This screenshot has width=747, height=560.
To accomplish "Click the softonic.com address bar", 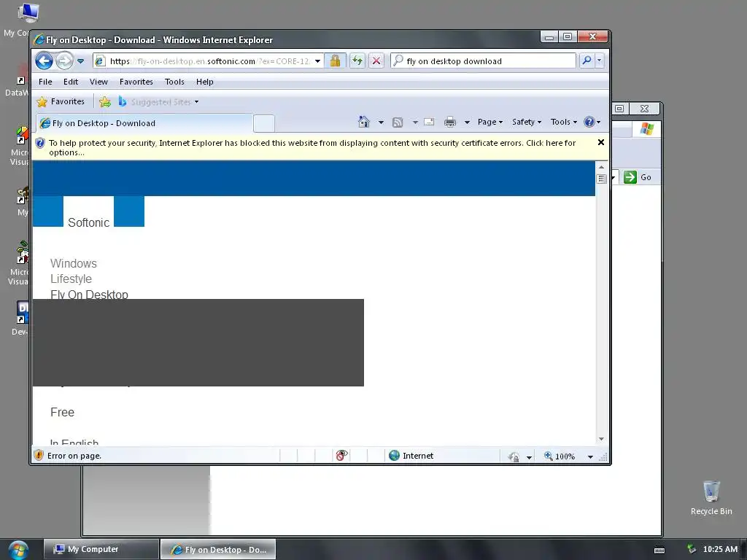I will point(203,61).
